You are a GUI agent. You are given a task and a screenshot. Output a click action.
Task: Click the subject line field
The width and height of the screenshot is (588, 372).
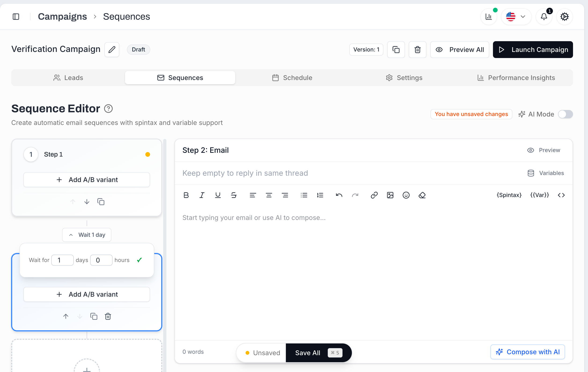pyautogui.click(x=349, y=173)
